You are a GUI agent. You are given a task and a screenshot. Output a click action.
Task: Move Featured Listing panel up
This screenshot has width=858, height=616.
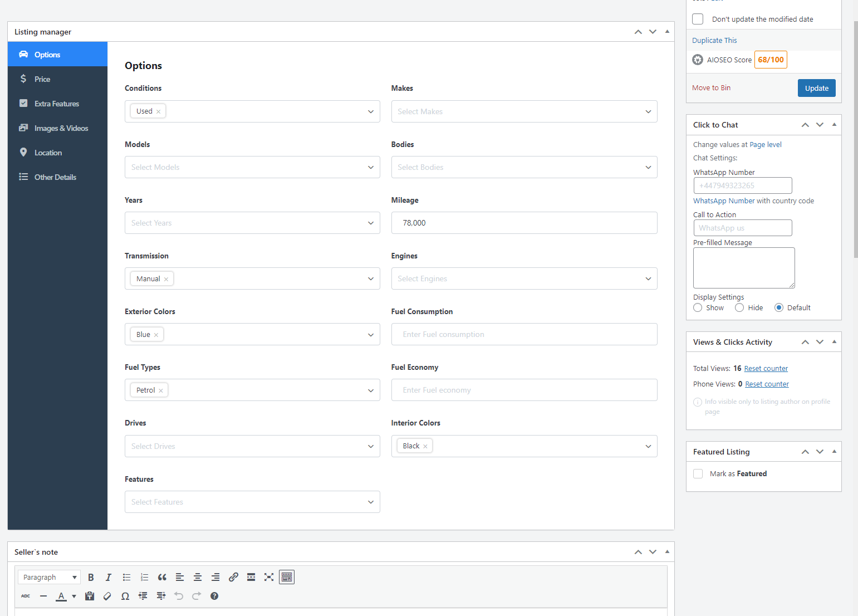[x=805, y=452]
